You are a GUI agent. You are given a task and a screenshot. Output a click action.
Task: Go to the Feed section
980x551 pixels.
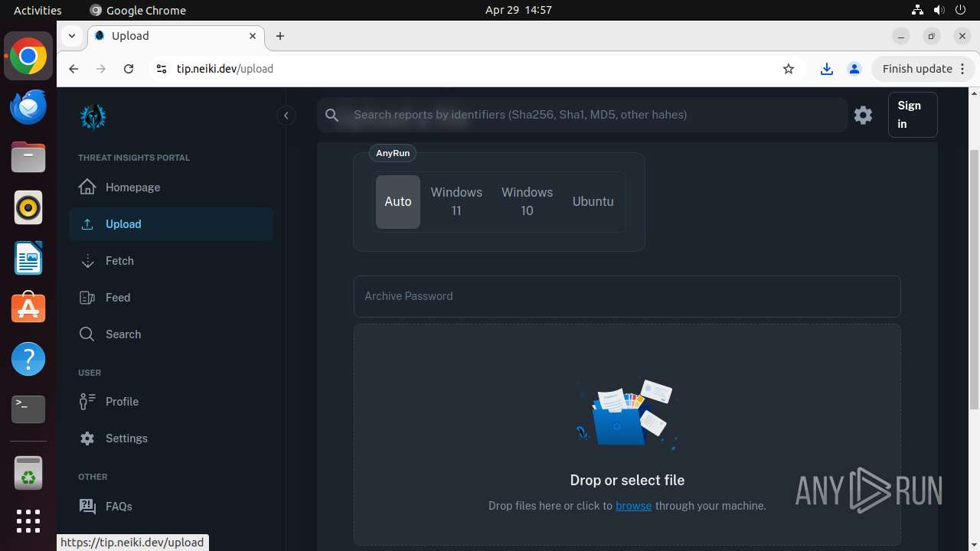pyautogui.click(x=171, y=298)
